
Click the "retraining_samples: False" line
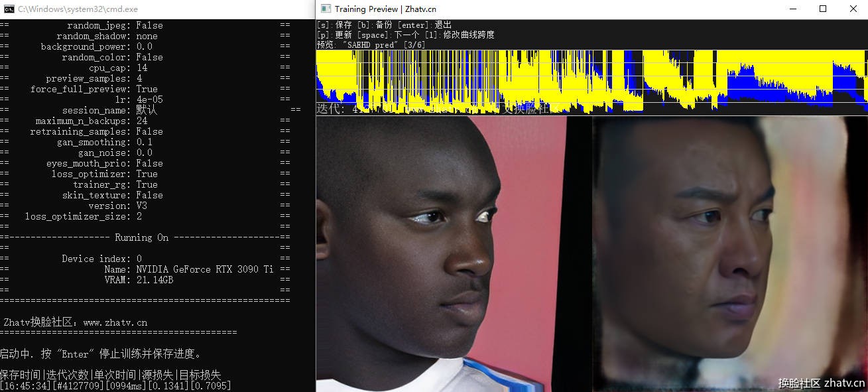pyautogui.click(x=96, y=131)
